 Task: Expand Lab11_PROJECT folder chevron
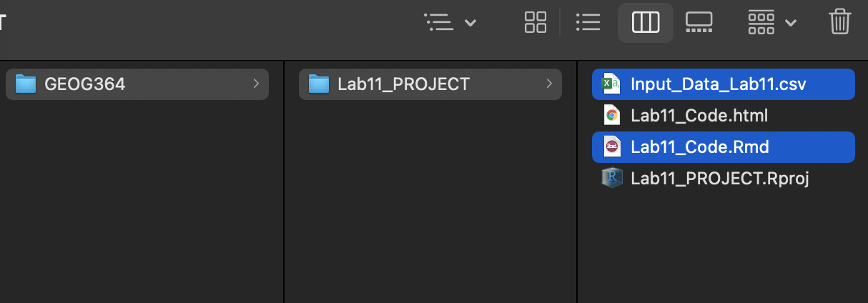[549, 84]
